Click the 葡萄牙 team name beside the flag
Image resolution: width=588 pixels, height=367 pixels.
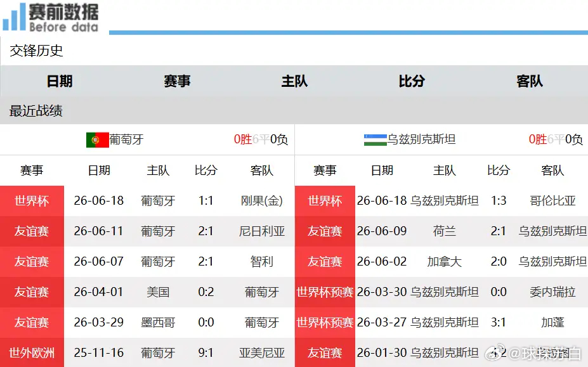(126, 139)
